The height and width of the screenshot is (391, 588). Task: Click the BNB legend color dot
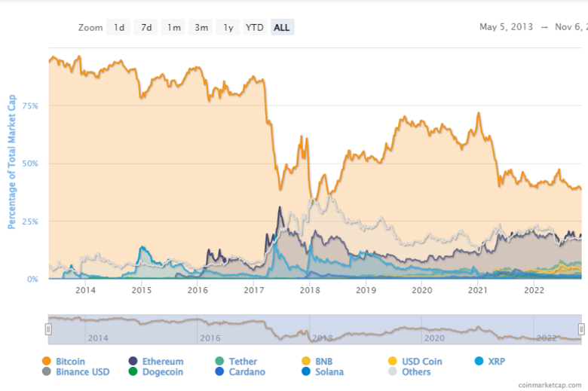305,362
